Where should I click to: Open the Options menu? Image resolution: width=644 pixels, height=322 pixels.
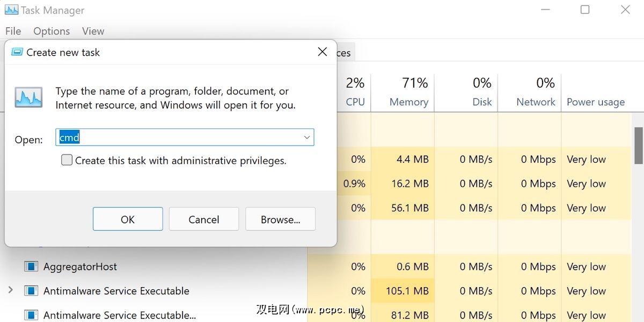click(52, 31)
